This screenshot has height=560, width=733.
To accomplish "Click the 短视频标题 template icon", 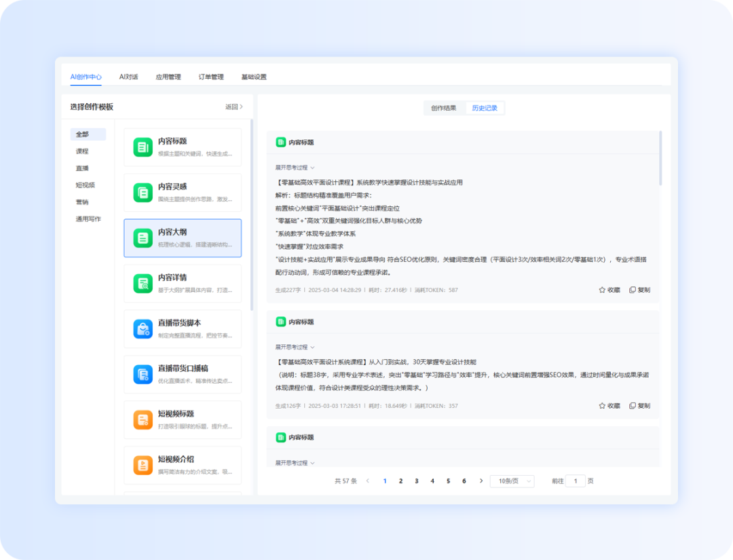I will pyautogui.click(x=143, y=419).
